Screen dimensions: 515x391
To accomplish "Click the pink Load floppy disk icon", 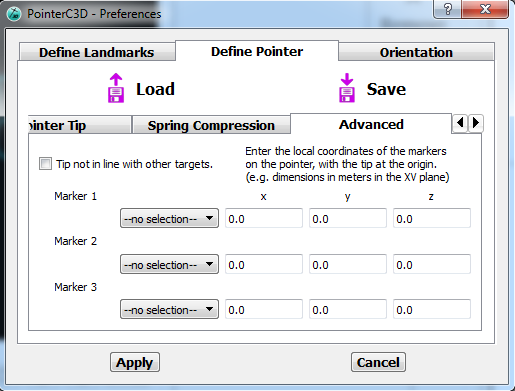I will pyautogui.click(x=116, y=88).
